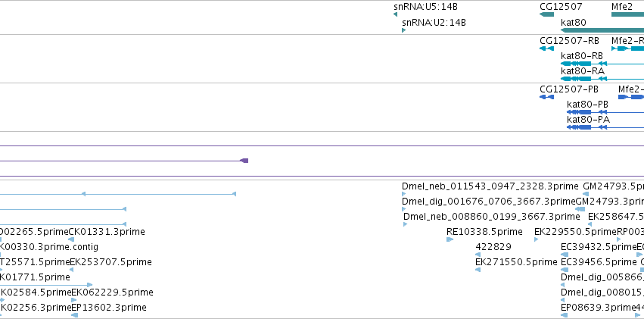
Task: Click the CK01331.3prime EST glyph
Action: point(71,239)
